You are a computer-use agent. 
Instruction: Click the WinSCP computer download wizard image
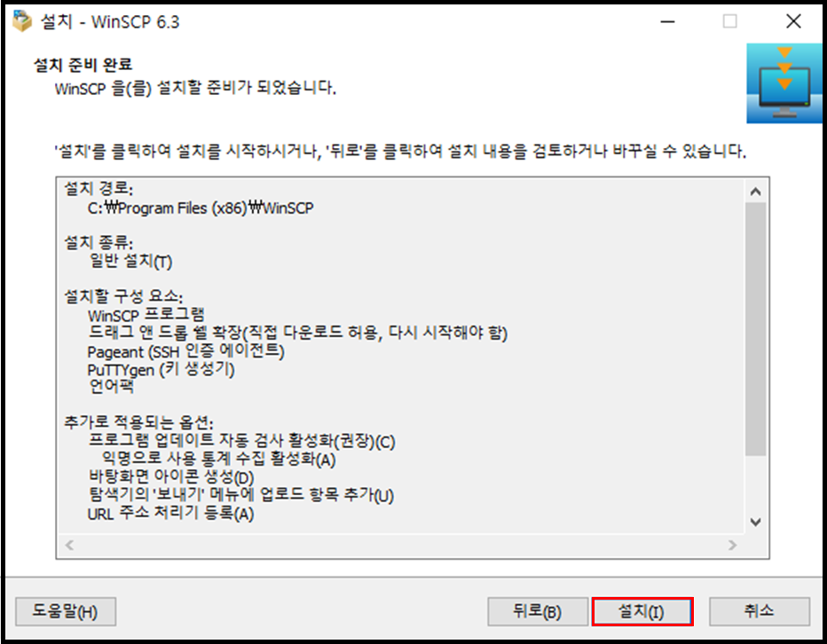784,83
